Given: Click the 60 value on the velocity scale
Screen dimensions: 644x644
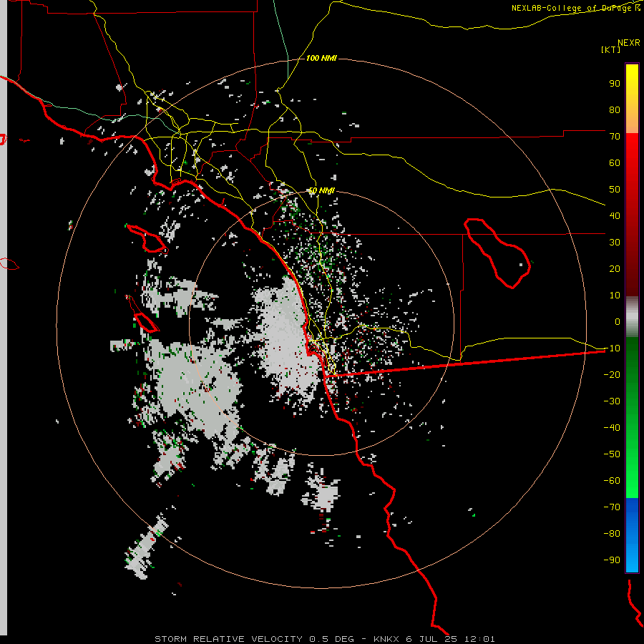Looking at the screenshot, I should click(x=615, y=162).
